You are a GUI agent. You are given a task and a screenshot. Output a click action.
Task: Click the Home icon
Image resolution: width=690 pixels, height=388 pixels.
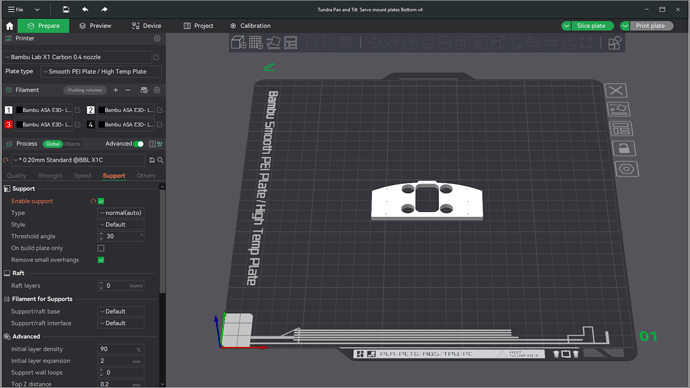click(10, 26)
